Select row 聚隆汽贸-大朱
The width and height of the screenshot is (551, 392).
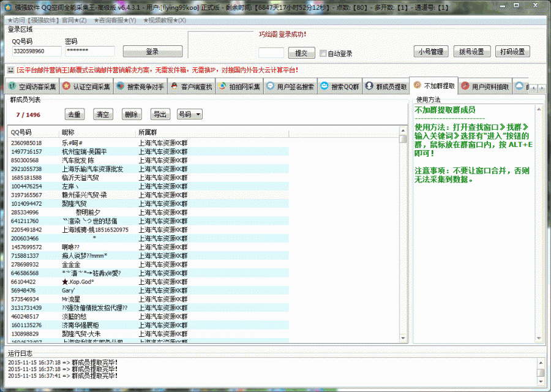(x=149, y=334)
